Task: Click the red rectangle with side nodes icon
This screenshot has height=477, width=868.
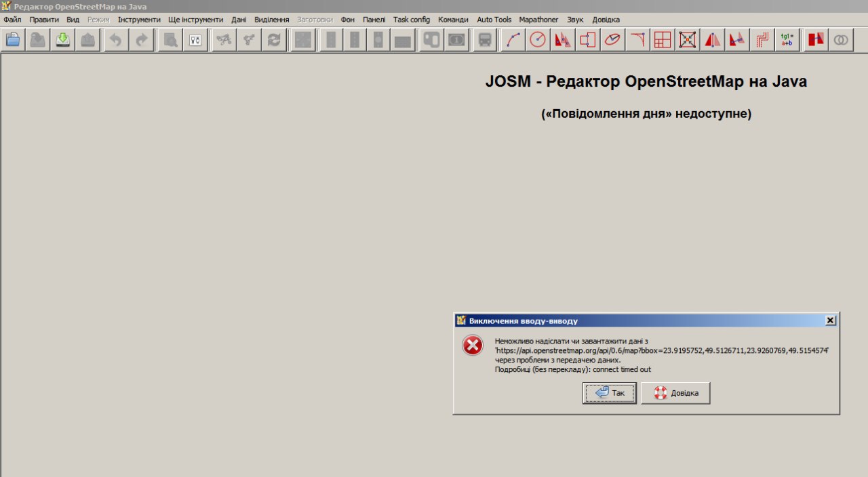Action: pyautogui.click(x=588, y=40)
